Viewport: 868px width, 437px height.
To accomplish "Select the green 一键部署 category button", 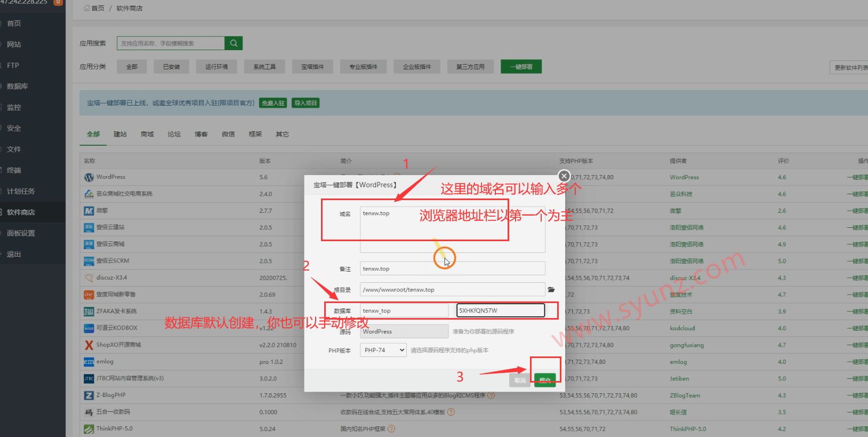I will pyautogui.click(x=521, y=67).
